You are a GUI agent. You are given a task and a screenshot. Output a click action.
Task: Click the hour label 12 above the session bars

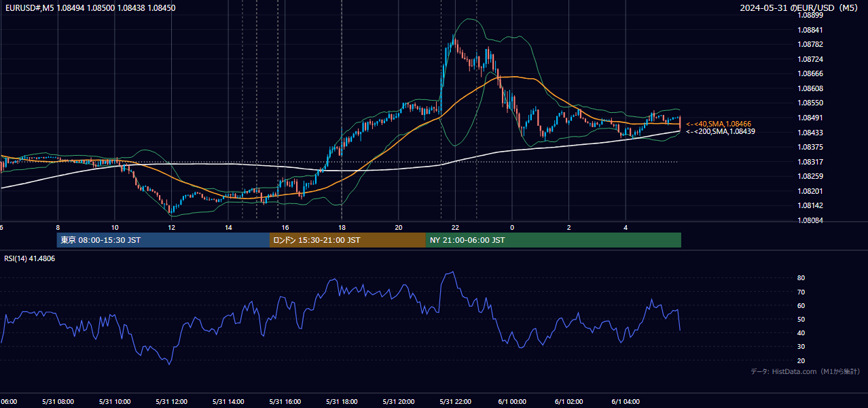(171, 227)
